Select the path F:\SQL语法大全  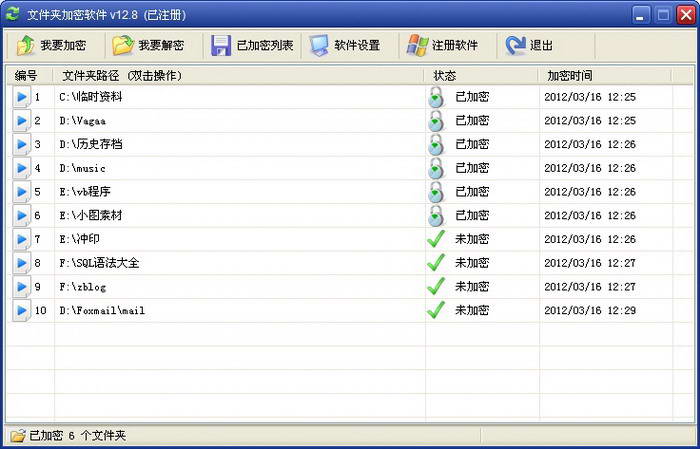tap(99, 262)
